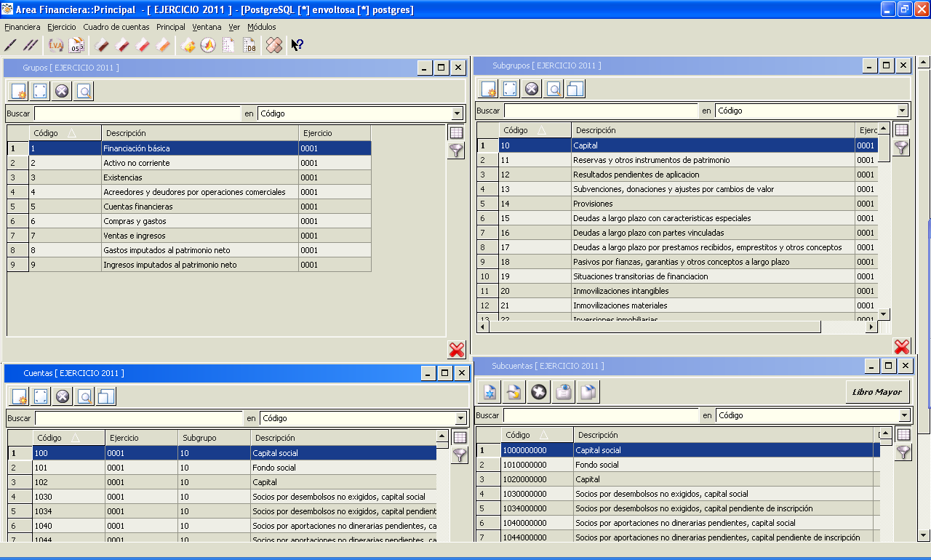Viewport: 931px width, 560px height.
Task: Click the grid view icon in Grupos
Action: [456, 133]
